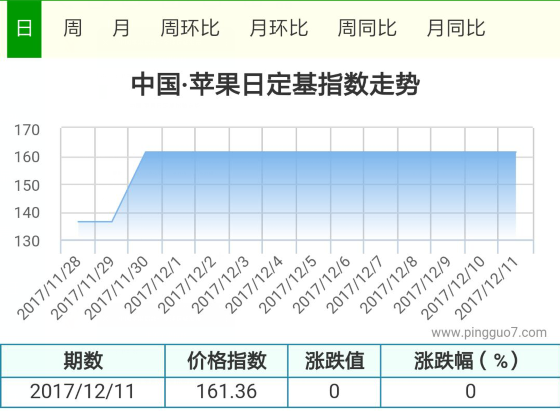Click the 涨跌值 column header
The image size is (560, 411).
coord(334,361)
